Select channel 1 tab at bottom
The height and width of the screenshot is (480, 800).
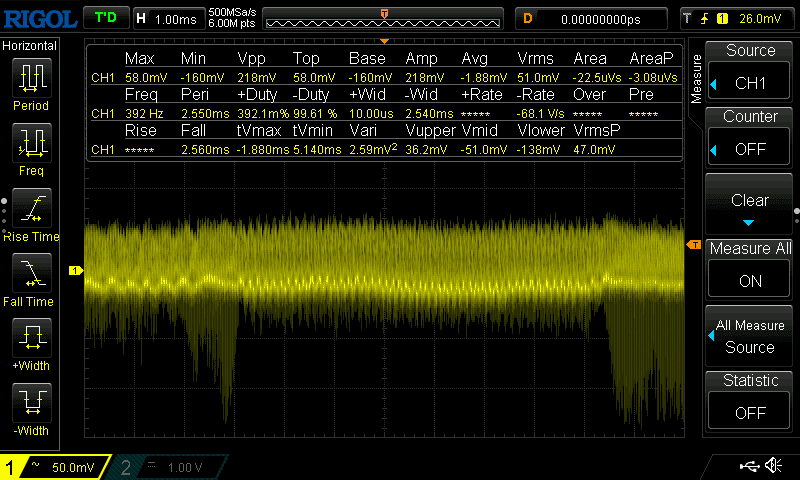click(x=52, y=467)
